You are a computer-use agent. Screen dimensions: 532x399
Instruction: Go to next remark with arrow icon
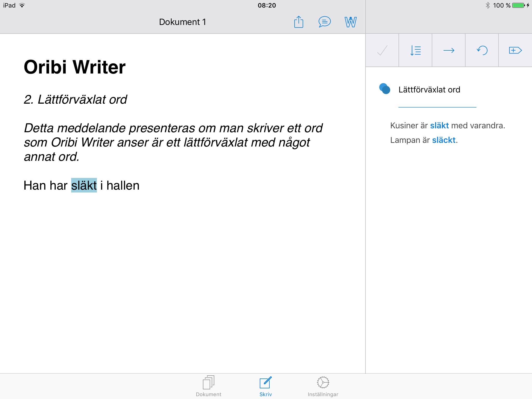tap(449, 50)
